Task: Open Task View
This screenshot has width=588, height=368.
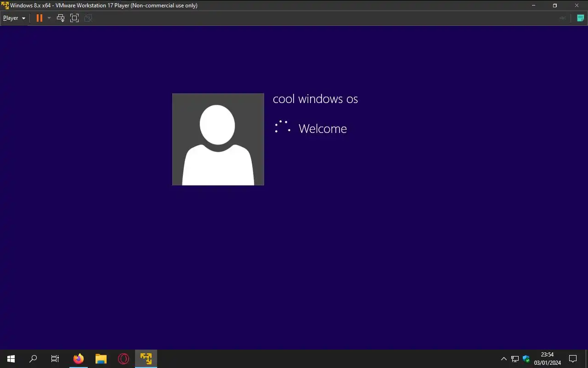Action: (55, 359)
